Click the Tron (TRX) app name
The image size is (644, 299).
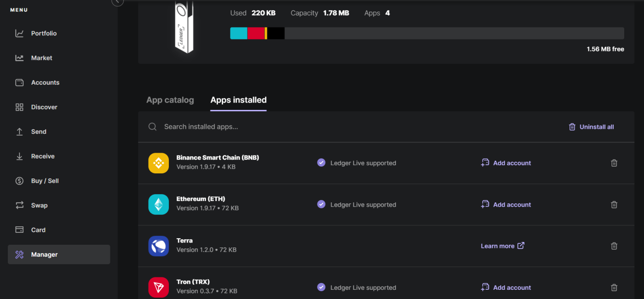pos(193,282)
